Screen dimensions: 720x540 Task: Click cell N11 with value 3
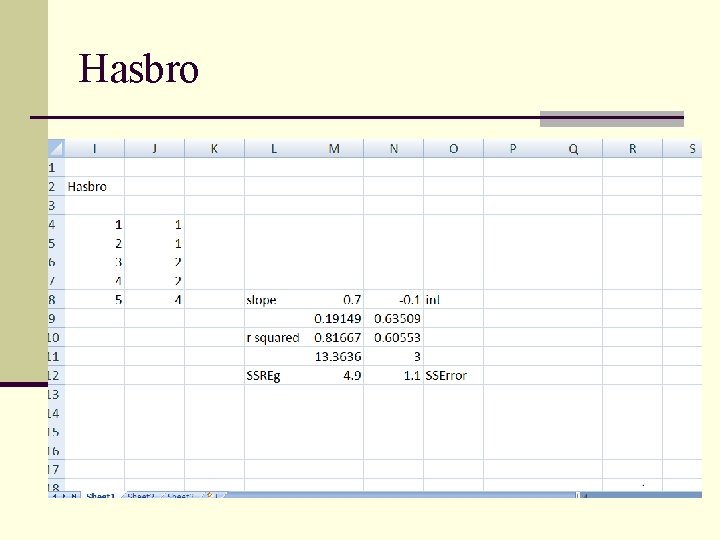394,356
